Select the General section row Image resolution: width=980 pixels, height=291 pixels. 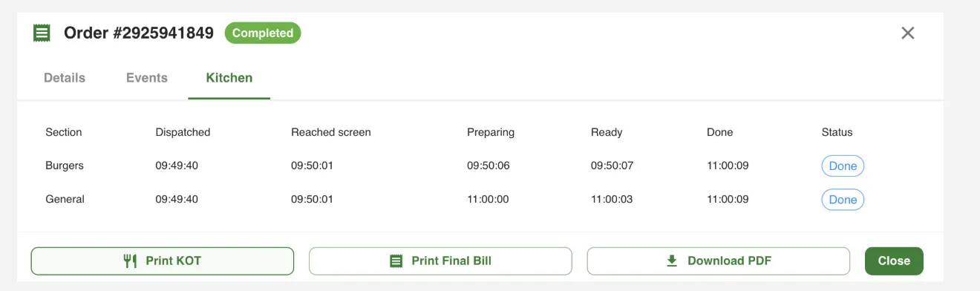tap(480, 200)
